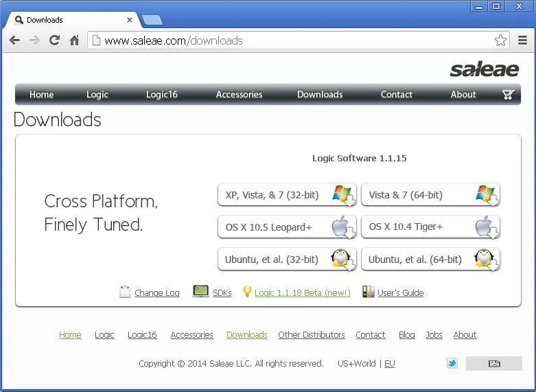This screenshot has width=536, height=392.
Task: Open the footer Accessories link
Action: coord(191,334)
